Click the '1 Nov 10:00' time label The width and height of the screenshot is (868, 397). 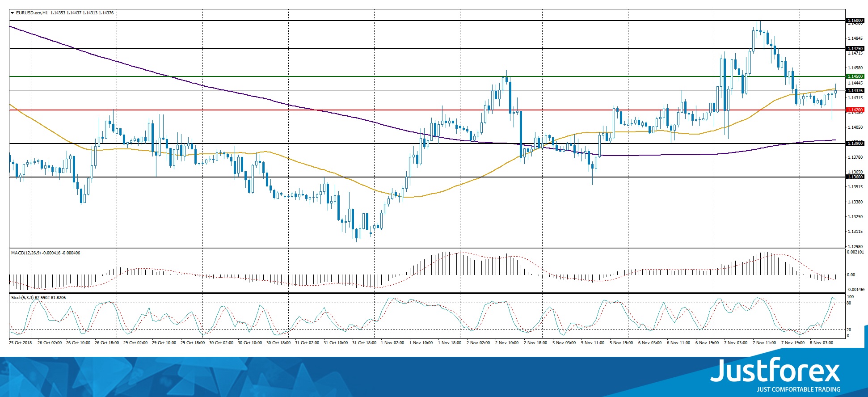pyautogui.click(x=421, y=343)
